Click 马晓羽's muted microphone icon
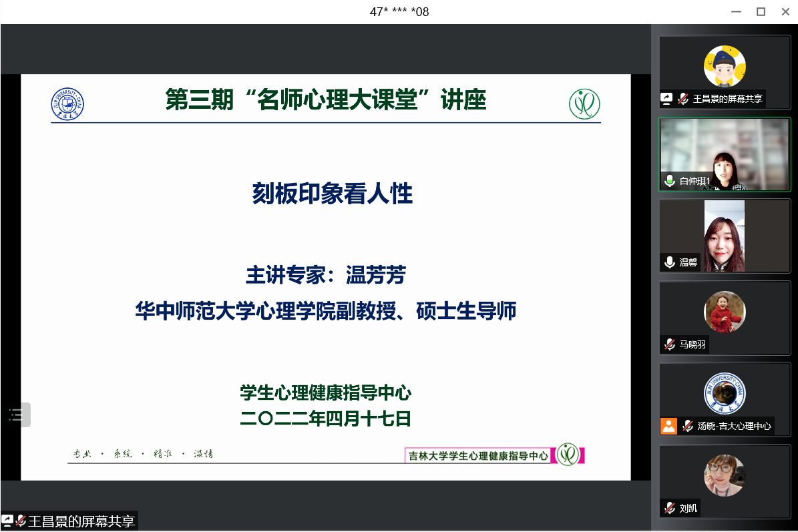This screenshot has height=532, width=798. pyautogui.click(x=670, y=344)
